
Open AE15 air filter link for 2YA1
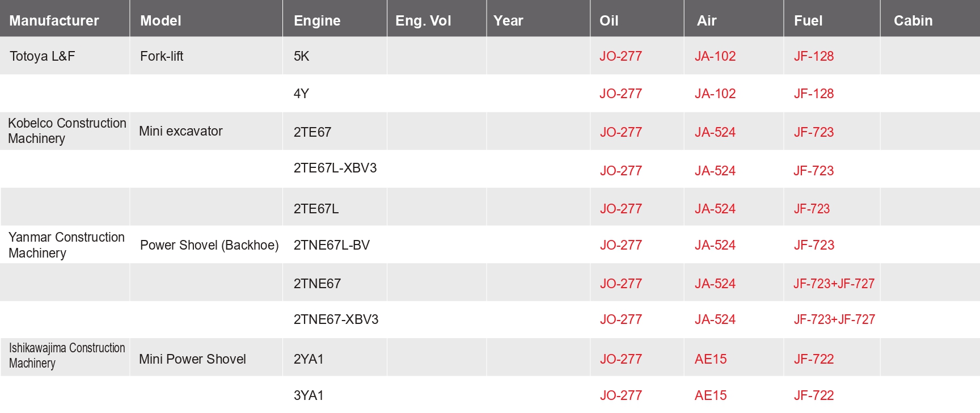pyautogui.click(x=710, y=359)
